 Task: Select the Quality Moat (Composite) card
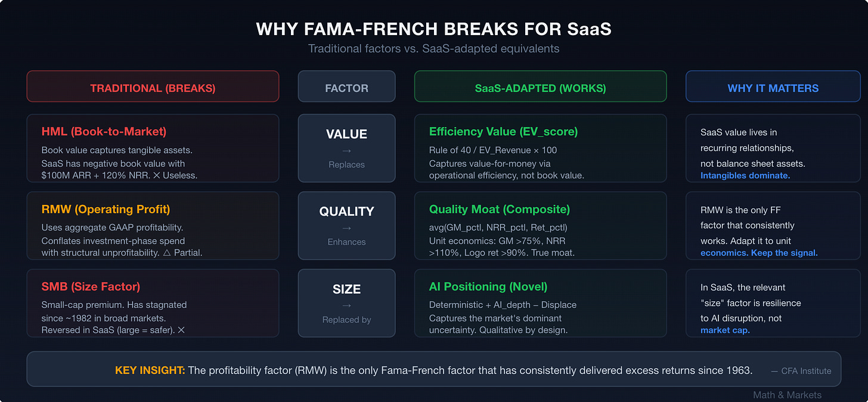tap(540, 226)
